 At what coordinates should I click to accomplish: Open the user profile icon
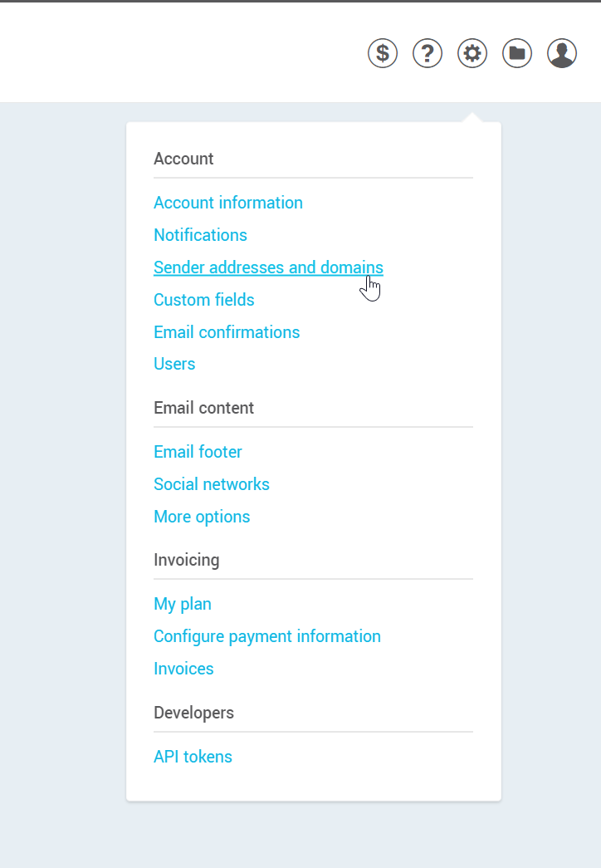(561, 52)
